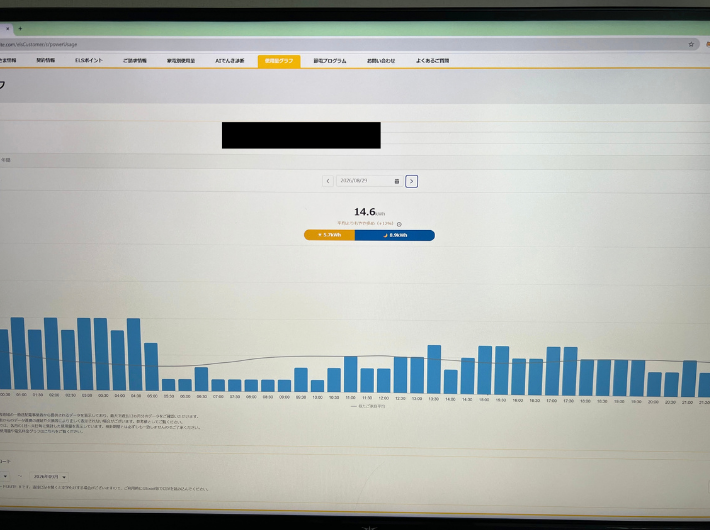Screen dimensions: 710x530
Task: Open the export end-month dropdown
Action: click(50, 477)
